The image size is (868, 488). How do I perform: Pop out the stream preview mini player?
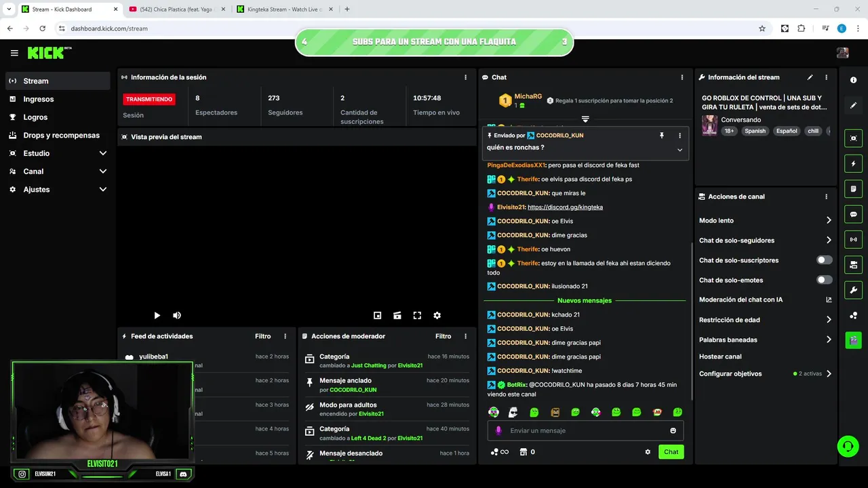point(378,315)
